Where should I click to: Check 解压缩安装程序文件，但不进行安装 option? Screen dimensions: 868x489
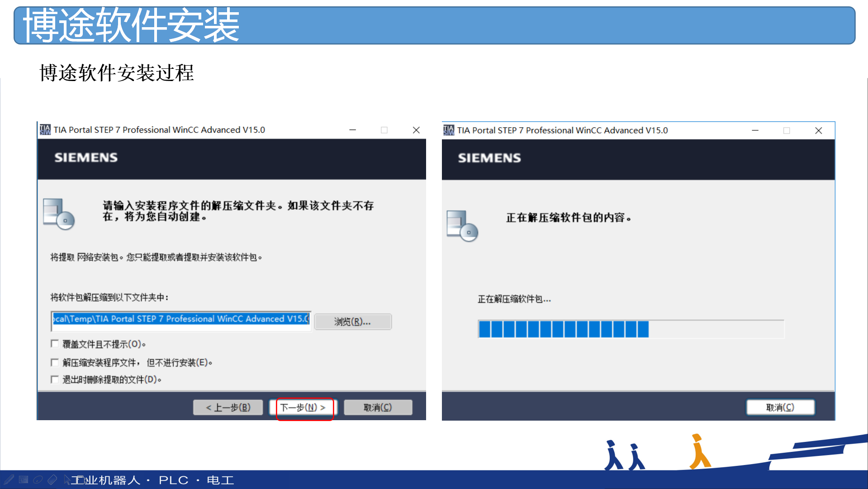(x=55, y=362)
